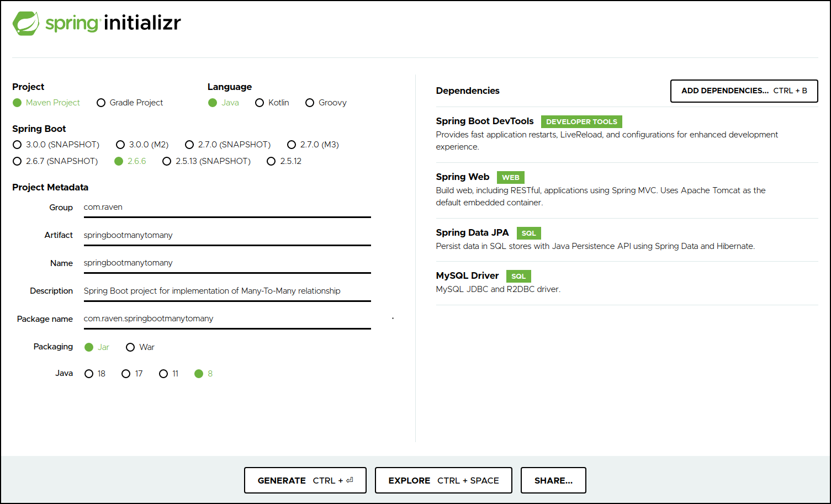Edit the Group field com.raven
The height and width of the screenshot is (504, 831).
[x=227, y=208]
